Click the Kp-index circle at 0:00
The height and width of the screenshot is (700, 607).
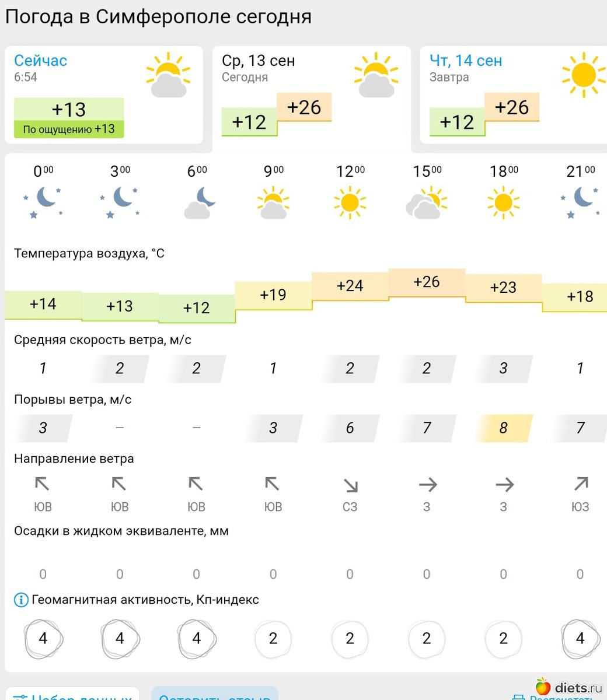[x=43, y=639]
